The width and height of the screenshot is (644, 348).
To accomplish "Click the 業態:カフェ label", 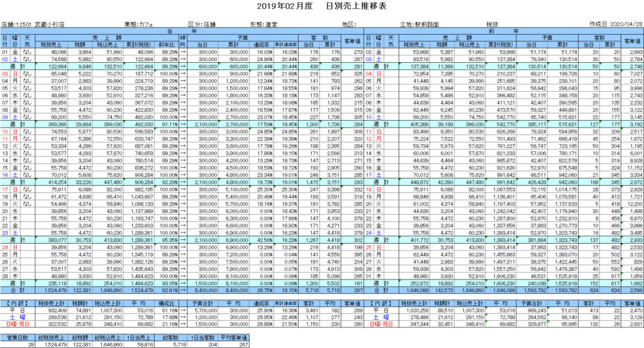I will tap(139, 24).
